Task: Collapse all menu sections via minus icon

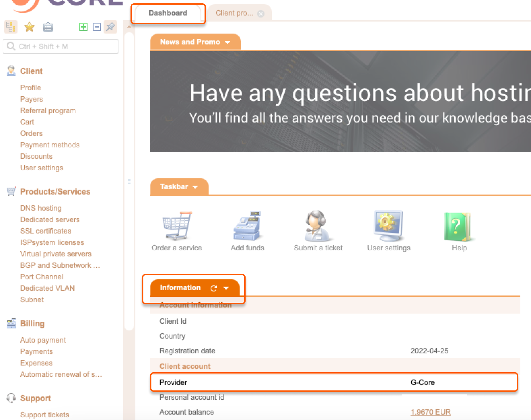Action: coord(97,27)
